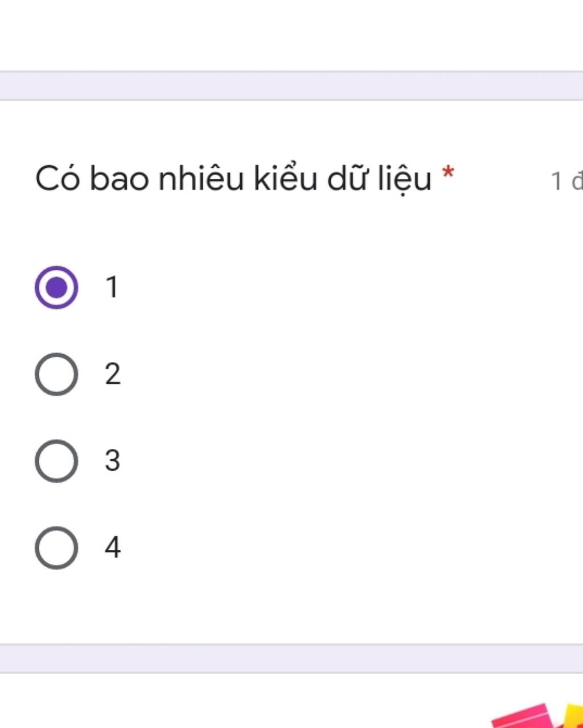Click the words "dữ liệu" in the question

(379, 179)
